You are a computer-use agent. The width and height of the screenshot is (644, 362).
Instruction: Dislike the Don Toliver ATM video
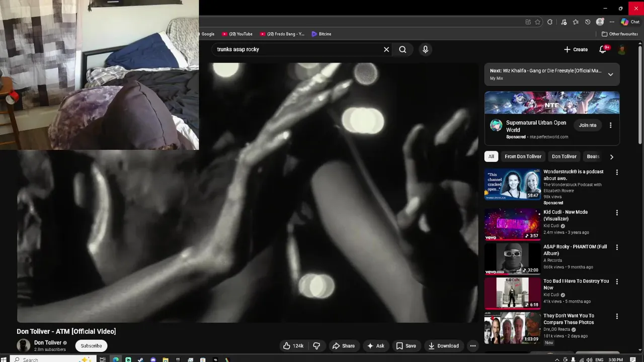point(316,346)
